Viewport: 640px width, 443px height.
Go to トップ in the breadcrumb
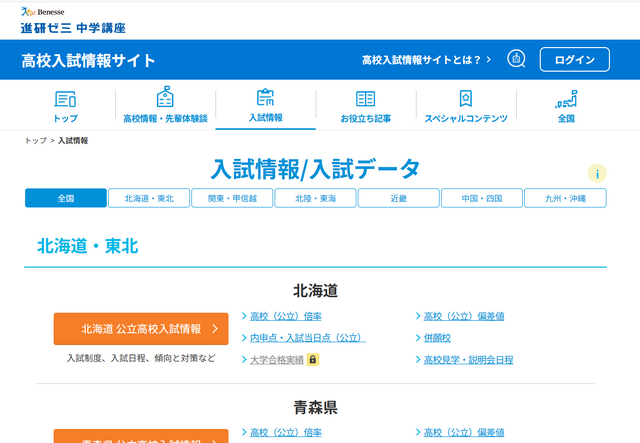click(x=35, y=141)
